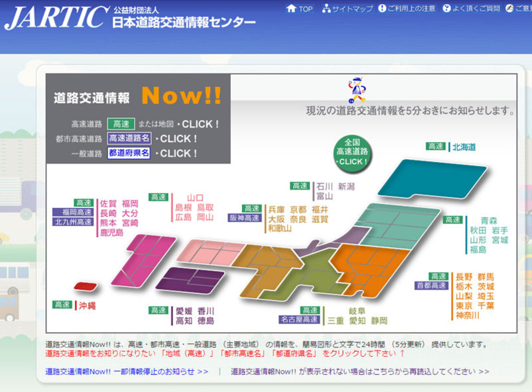Open 北海道 road information
The image size is (532, 392).
(464, 147)
